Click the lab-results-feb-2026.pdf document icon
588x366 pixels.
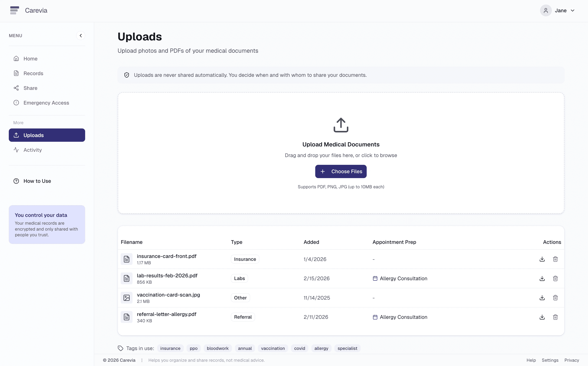click(127, 278)
